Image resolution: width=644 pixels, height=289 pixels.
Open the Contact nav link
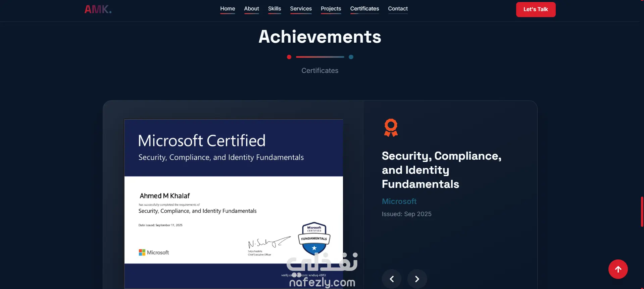pos(398,9)
